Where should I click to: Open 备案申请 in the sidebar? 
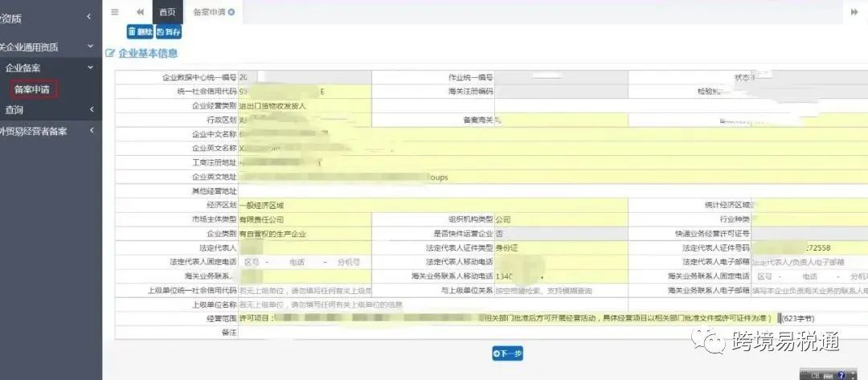(x=32, y=89)
